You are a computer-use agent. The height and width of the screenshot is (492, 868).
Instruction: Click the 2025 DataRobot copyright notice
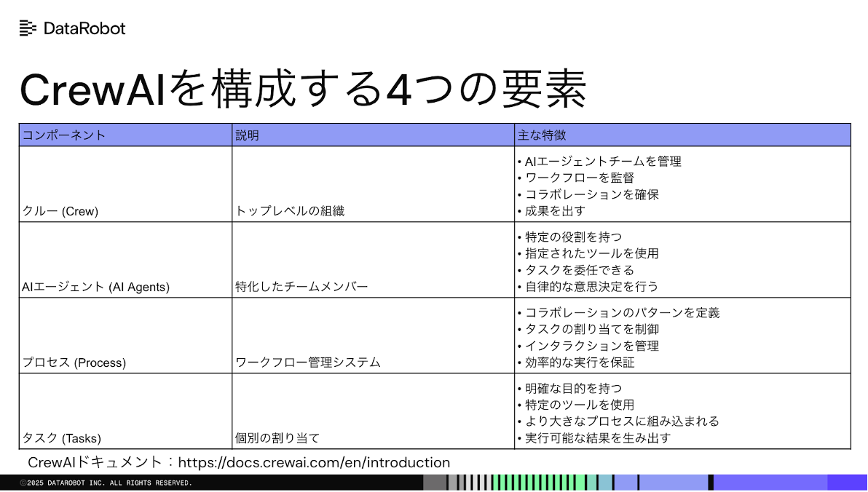coord(106,481)
